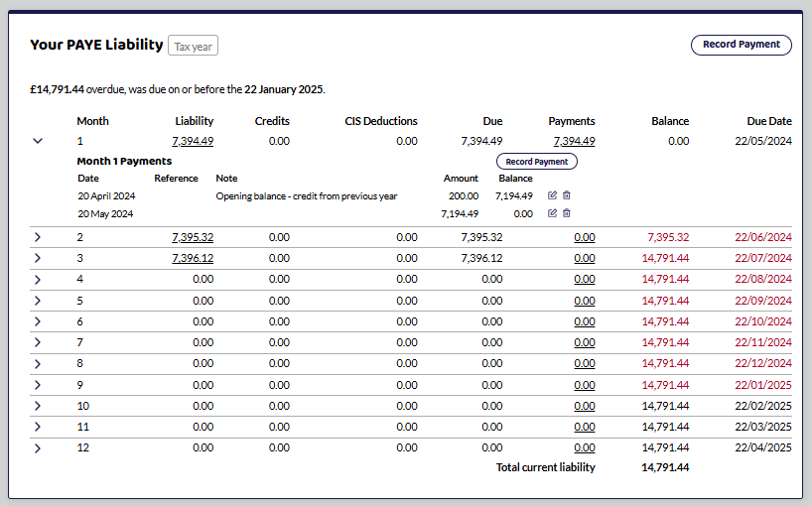Expand the Month 10 row

38,406
